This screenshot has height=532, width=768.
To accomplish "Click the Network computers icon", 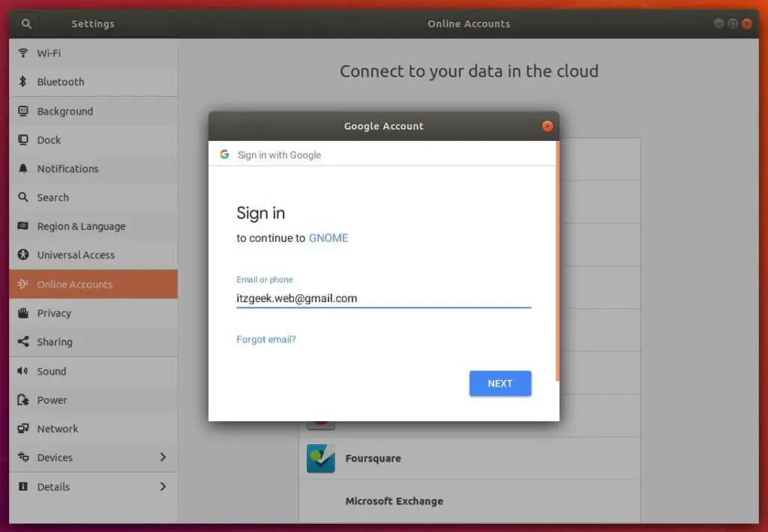I will [22, 429].
